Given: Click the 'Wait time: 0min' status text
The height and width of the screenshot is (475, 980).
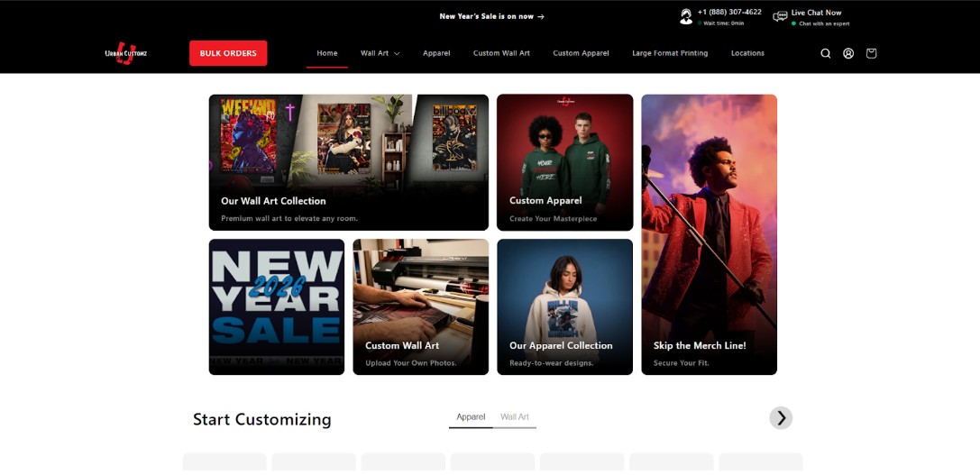Looking at the screenshot, I should click(724, 23).
